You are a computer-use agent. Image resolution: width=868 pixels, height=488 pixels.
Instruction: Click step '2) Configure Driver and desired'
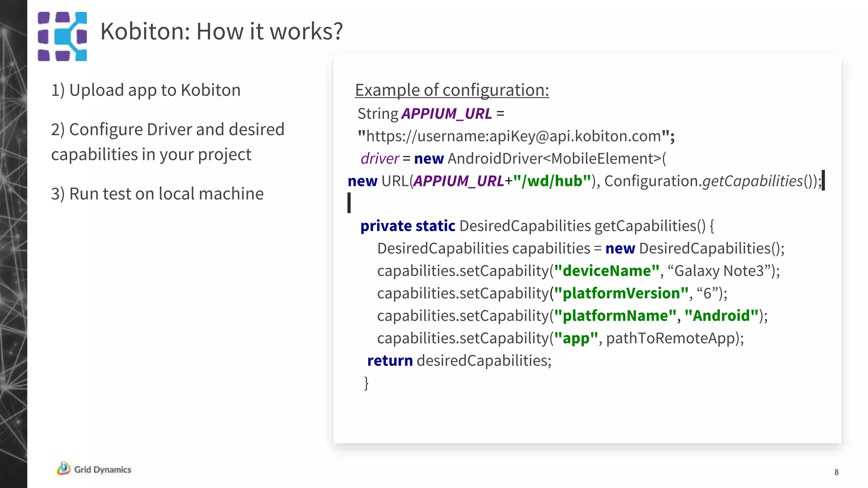coord(167,130)
